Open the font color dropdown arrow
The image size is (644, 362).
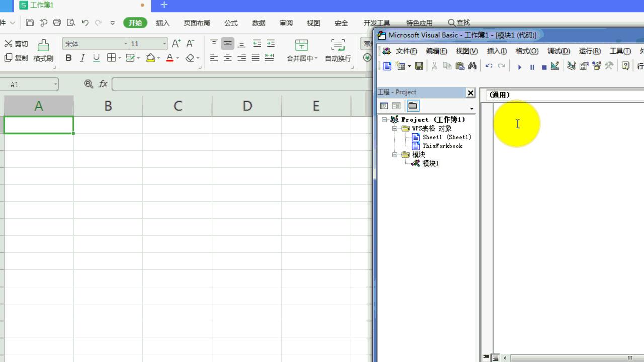click(178, 58)
